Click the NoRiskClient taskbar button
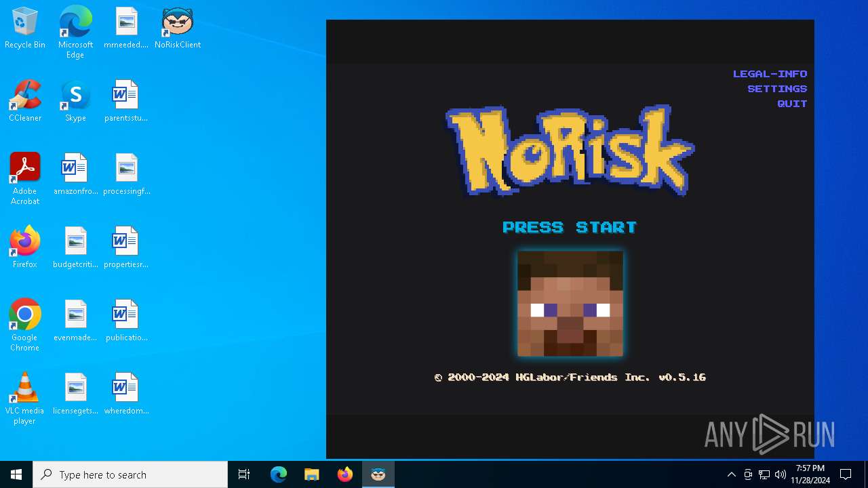Viewport: 868px width, 488px height. coord(378,474)
